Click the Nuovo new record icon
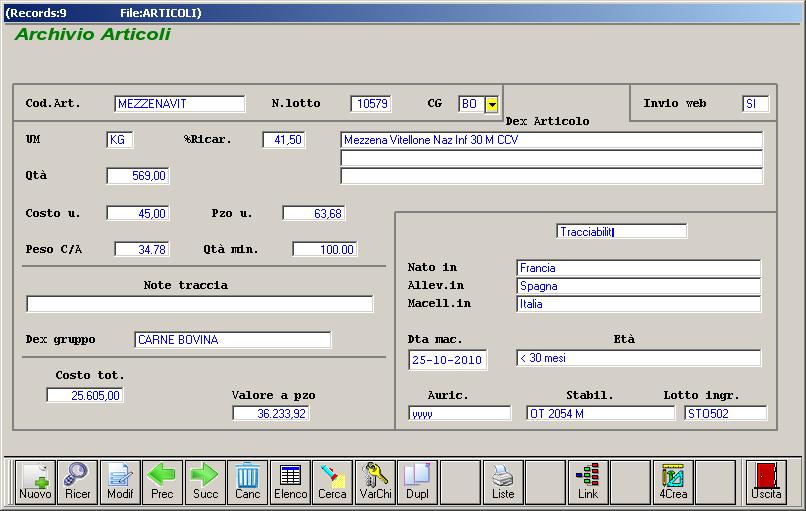Viewport: 806px width, 511px height. tap(35, 481)
